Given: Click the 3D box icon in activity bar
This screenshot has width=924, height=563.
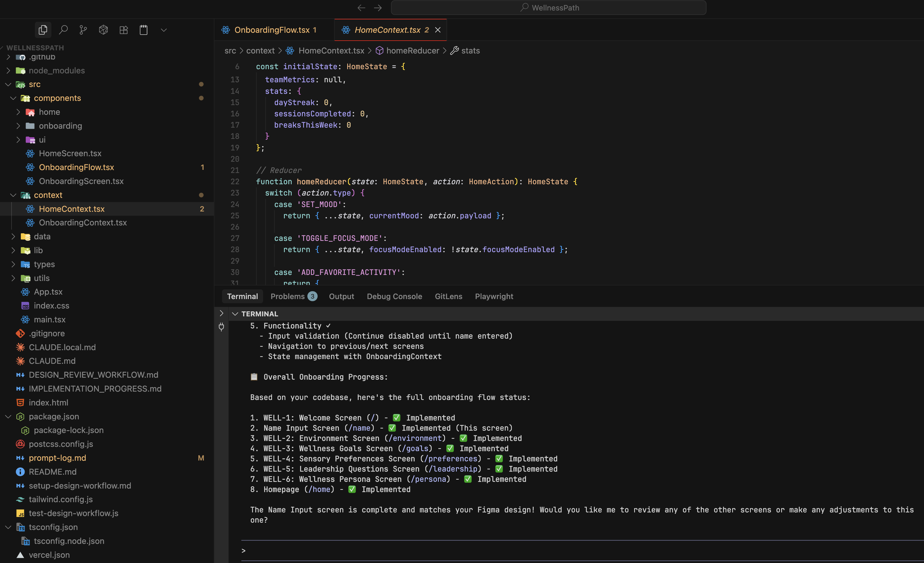Looking at the screenshot, I should (x=104, y=30).
